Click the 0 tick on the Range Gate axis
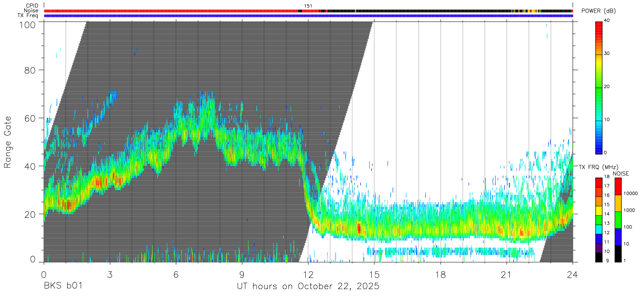 [x=33, y=259]
